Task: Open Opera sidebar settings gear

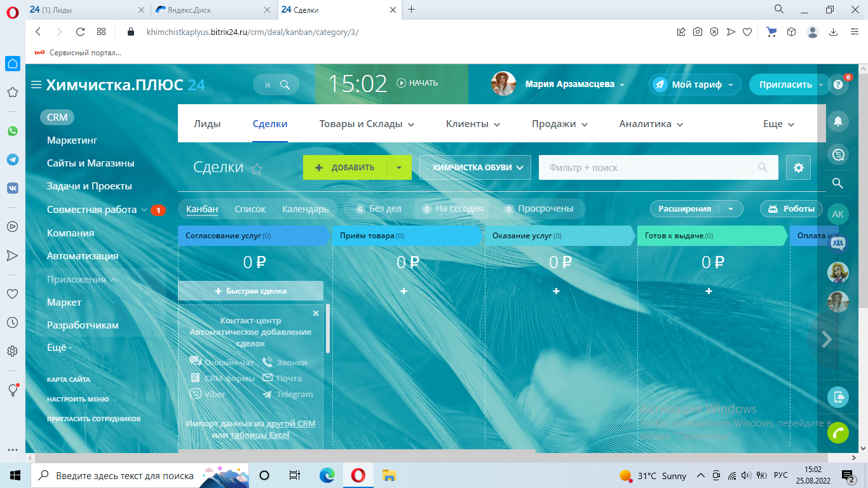Action: click(12, 351)
